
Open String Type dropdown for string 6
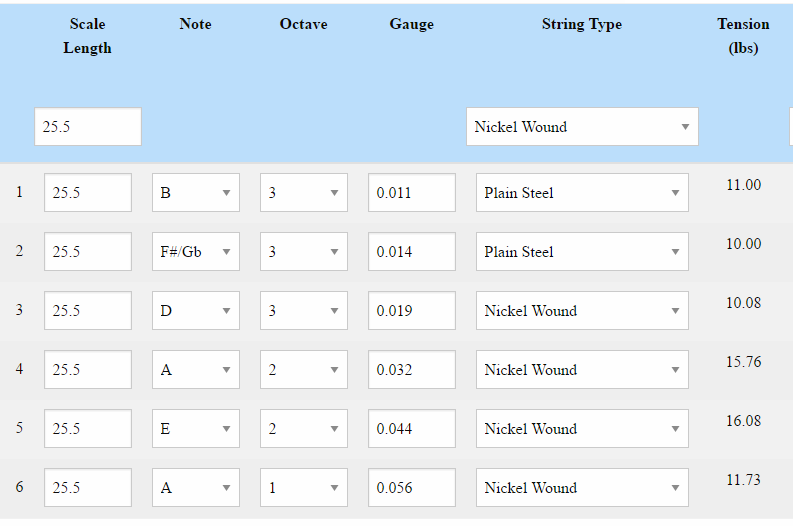tap(581, 488)
